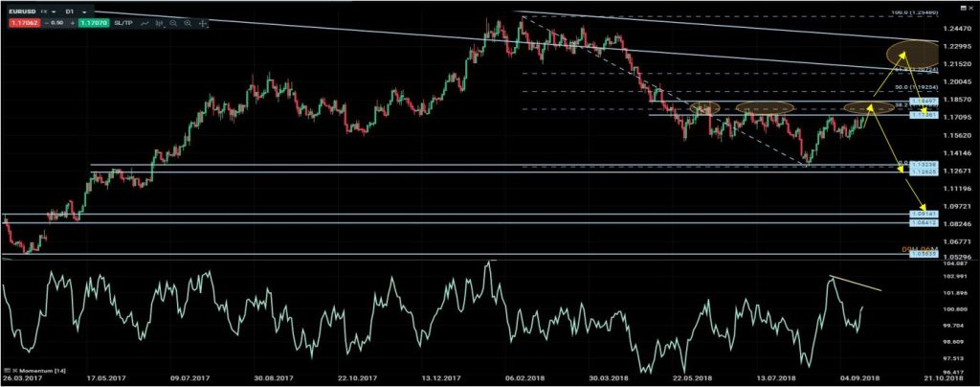Click the red sell price 1.17062

[24, 23]
